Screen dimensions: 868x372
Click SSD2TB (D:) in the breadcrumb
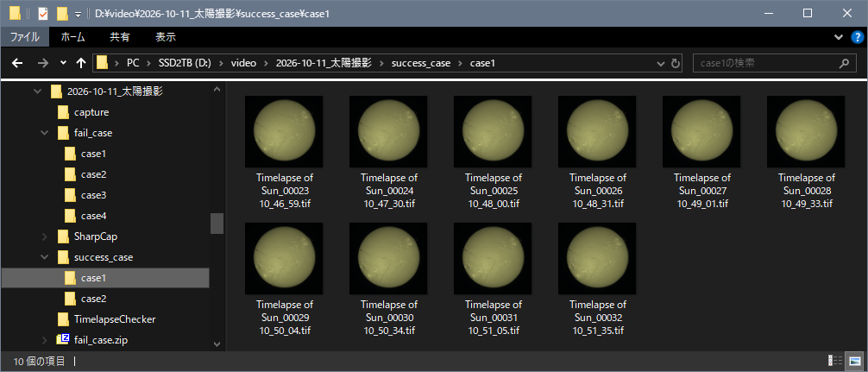coord(186,63)
